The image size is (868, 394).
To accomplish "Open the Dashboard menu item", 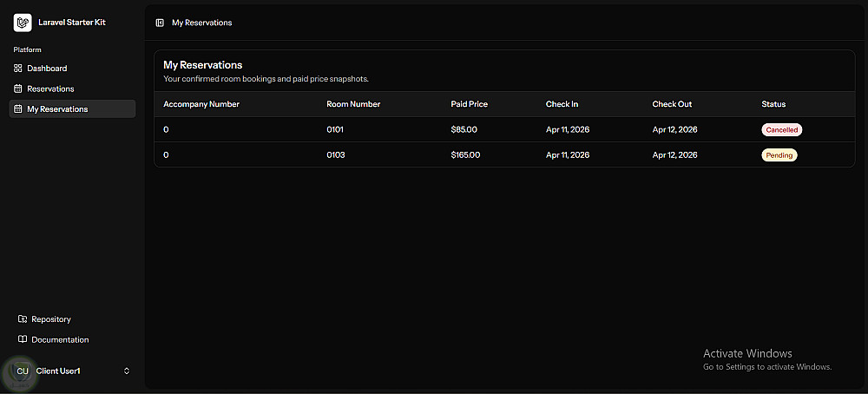I will [47, 68].
